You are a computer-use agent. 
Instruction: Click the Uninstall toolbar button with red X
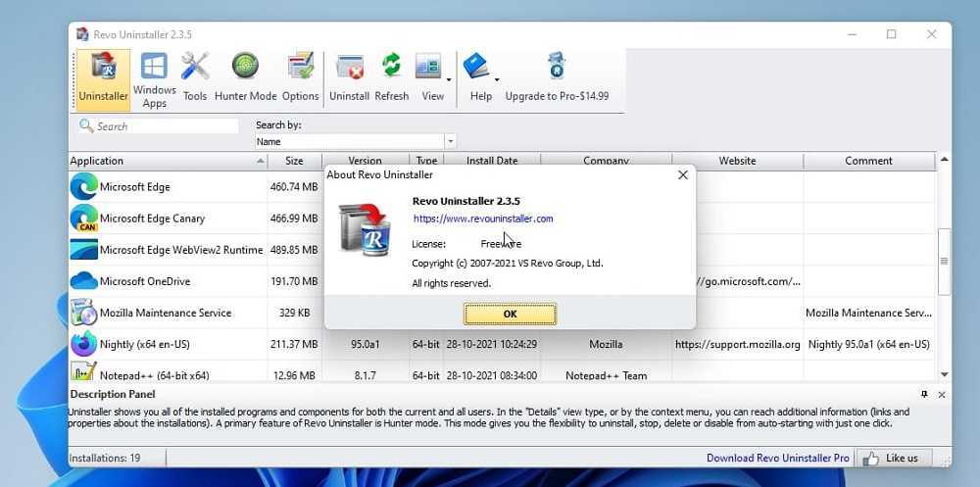349,78
